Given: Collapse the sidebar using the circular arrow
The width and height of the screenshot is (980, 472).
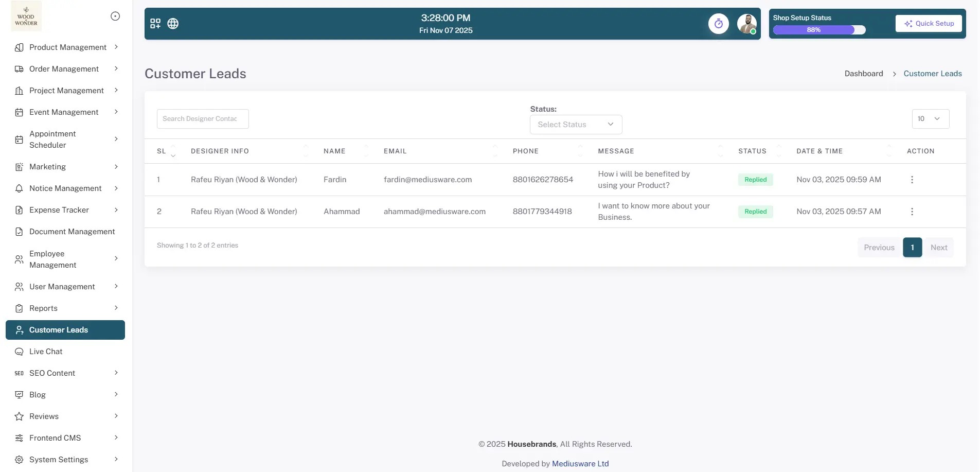Looking at the screenshot, I should point(115,16).
